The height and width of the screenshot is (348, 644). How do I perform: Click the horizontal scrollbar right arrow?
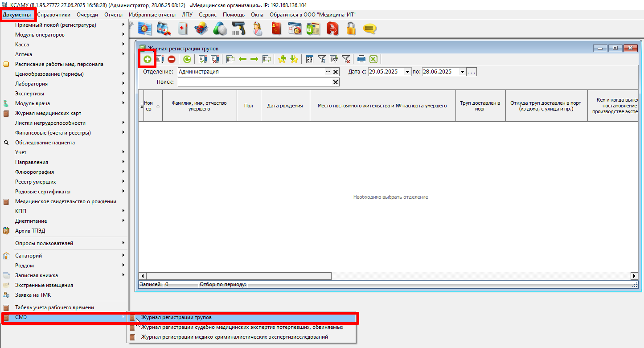coord(634,276)
